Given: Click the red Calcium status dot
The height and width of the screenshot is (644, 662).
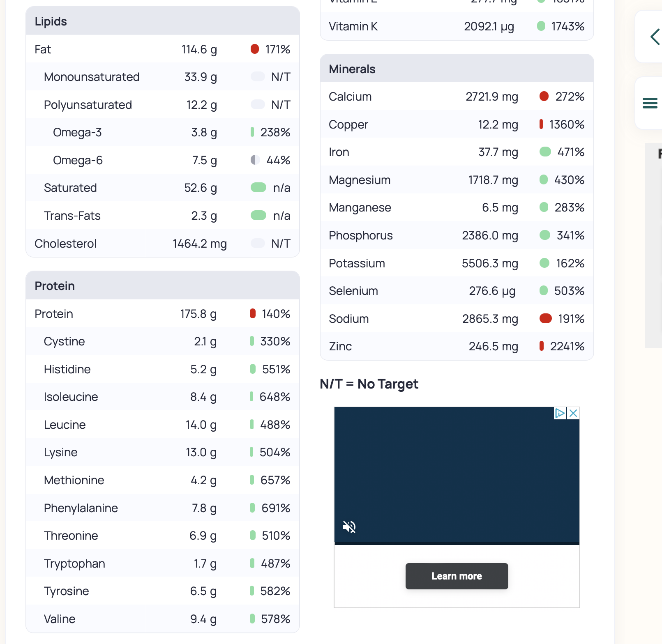Looking at the screenshot, I should click(x=544, y=97).
